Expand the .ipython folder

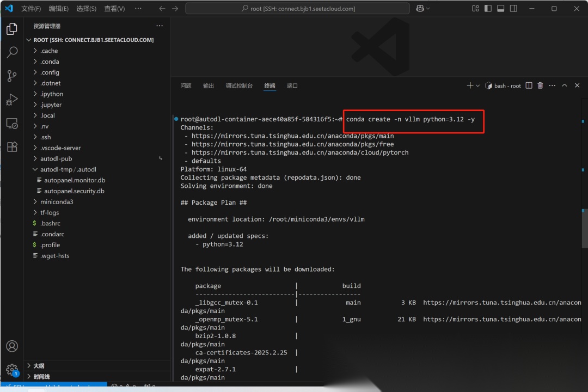[x=97, y=94]
